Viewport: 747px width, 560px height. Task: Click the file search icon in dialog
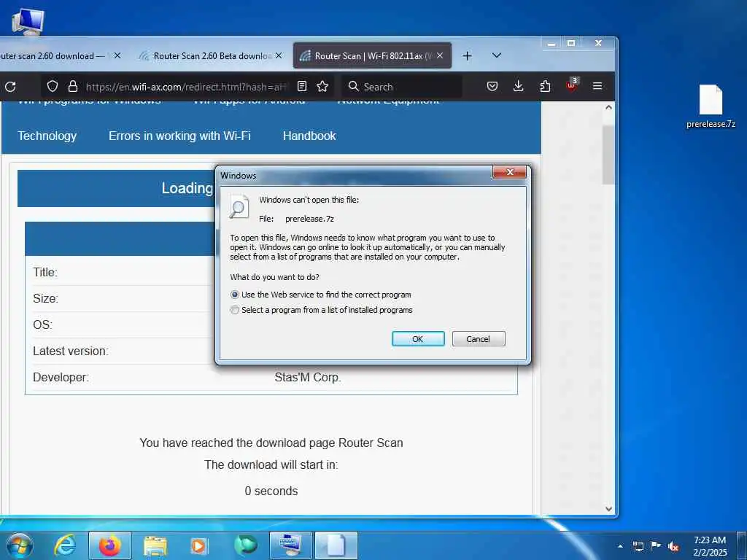pos(239,207)
